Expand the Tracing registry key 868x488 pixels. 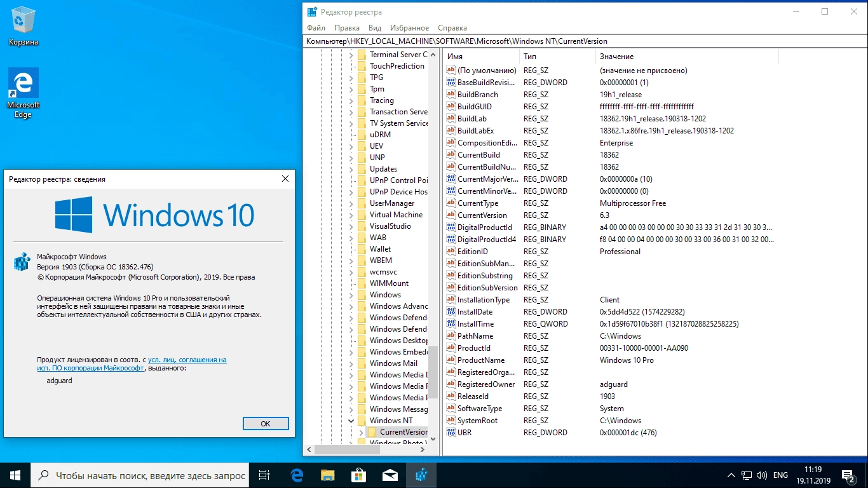(x=351, y=100)
